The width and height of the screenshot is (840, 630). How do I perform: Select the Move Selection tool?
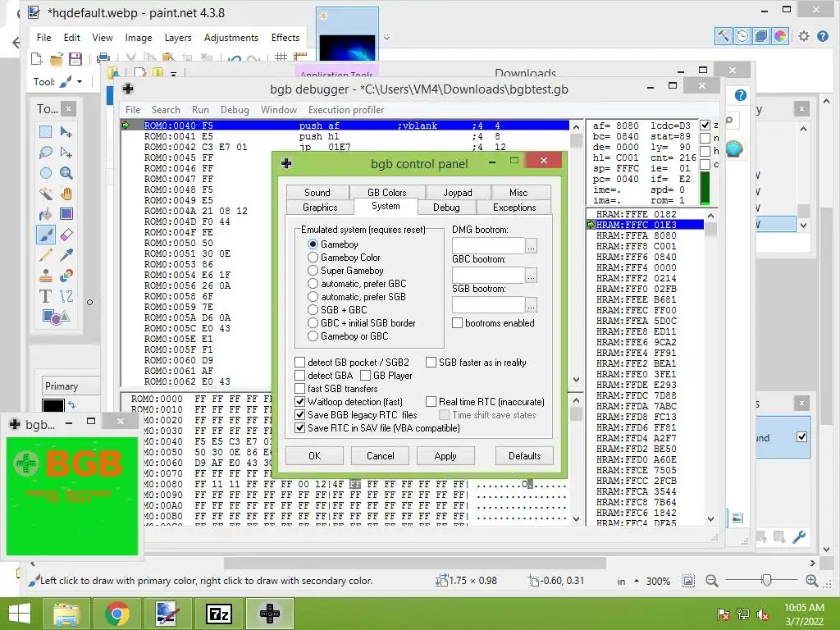pos(66,152)
